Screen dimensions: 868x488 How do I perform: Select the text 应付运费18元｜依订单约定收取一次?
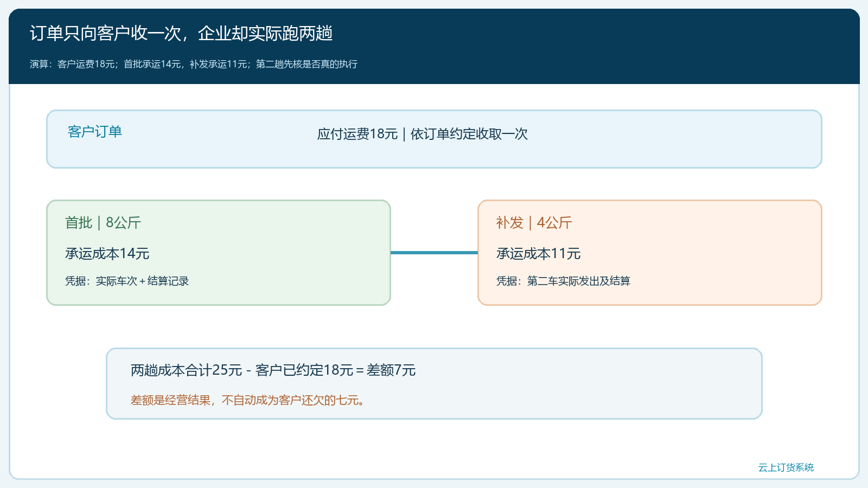click(423, 134)
